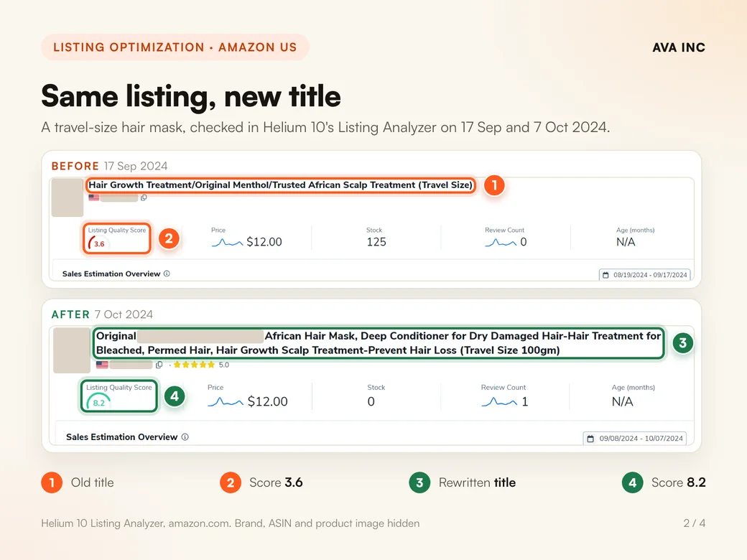Click the calendar icon in the 08/19/2024 date range

[x=606, y=275]
